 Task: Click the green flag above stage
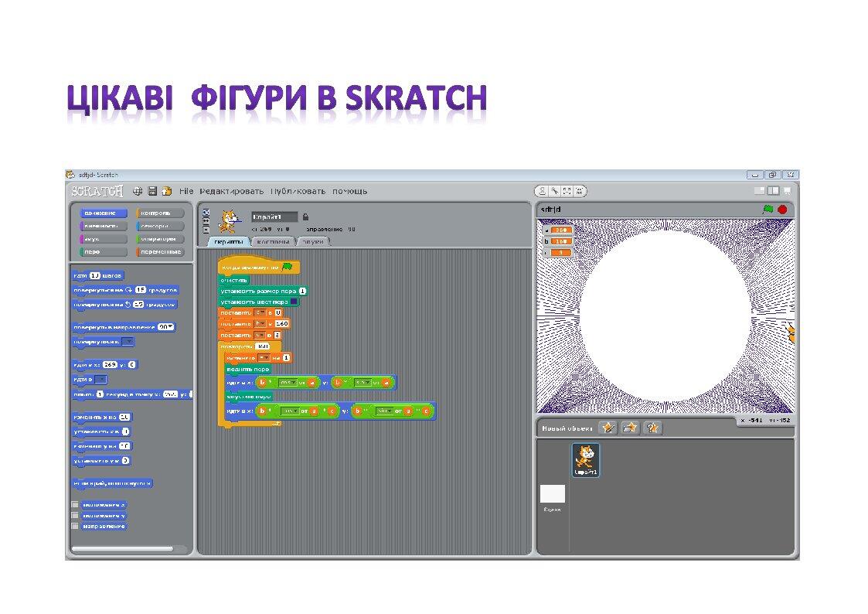(x=768, y=210)
